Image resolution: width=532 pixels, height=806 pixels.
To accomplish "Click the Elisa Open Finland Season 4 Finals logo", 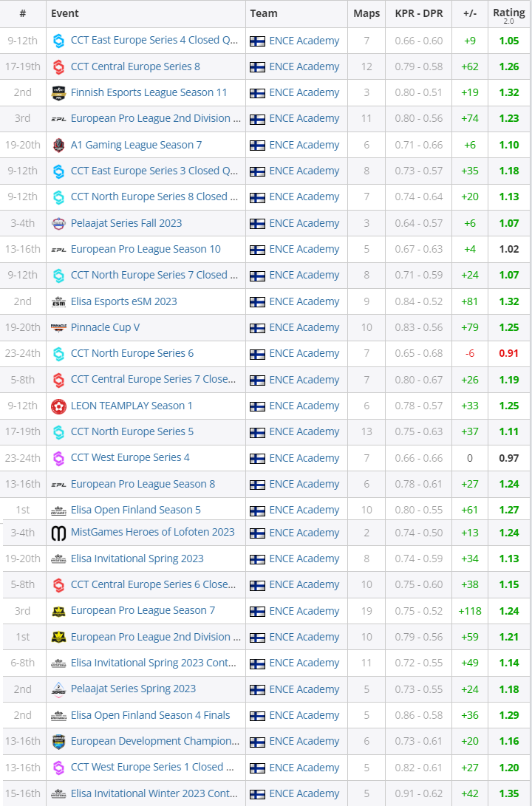I will point(58,716).
